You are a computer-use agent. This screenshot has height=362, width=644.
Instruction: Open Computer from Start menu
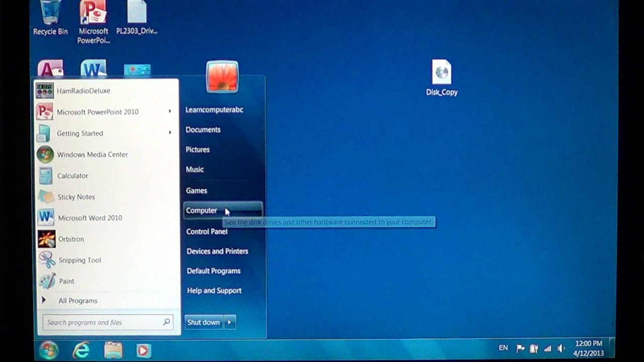[223, 211]
